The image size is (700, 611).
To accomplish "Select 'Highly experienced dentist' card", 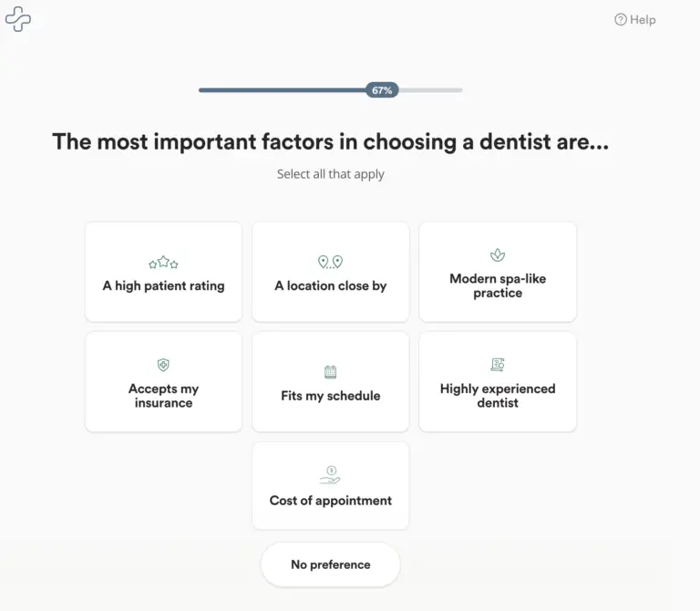I will click(x=498, y=382).
